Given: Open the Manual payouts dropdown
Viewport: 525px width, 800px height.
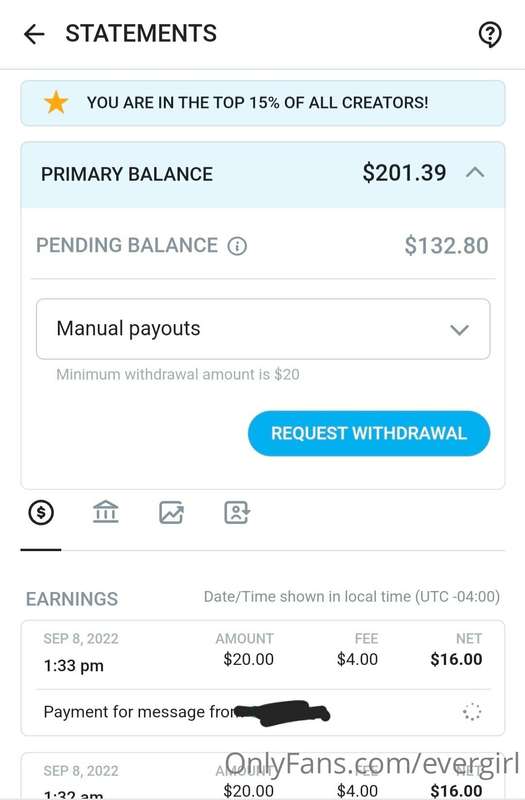Looking at the screenshot, I should click(x=263, y=329).
